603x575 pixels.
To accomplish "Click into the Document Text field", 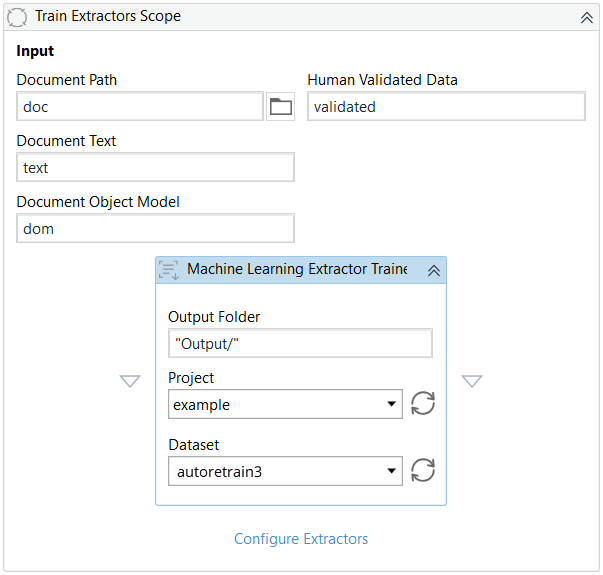I will click(x=155, y=168).
